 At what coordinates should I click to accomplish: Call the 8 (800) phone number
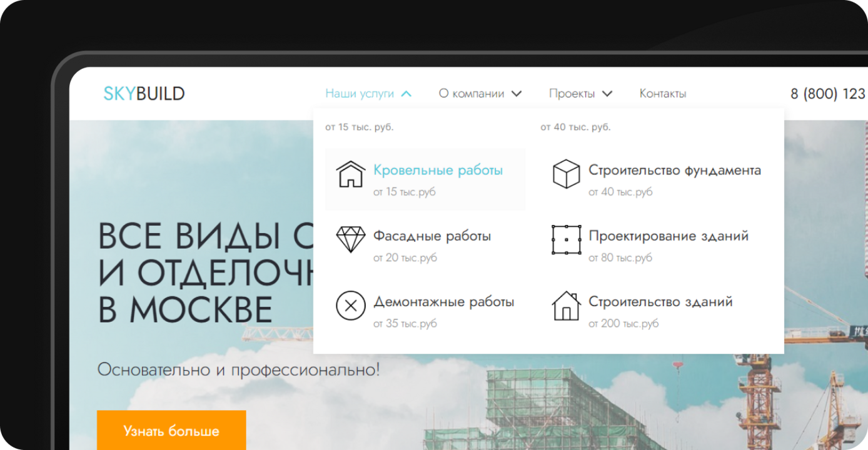pos(829,94)
